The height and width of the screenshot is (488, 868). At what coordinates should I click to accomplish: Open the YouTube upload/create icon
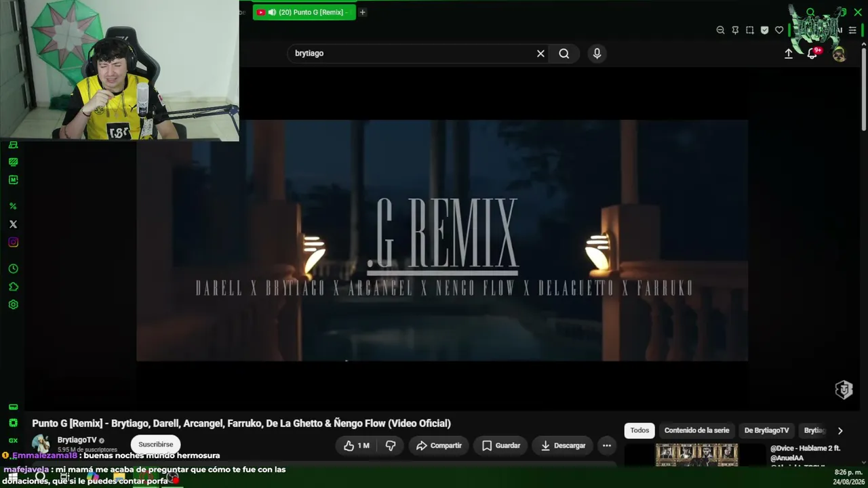(x=789, y=54)
